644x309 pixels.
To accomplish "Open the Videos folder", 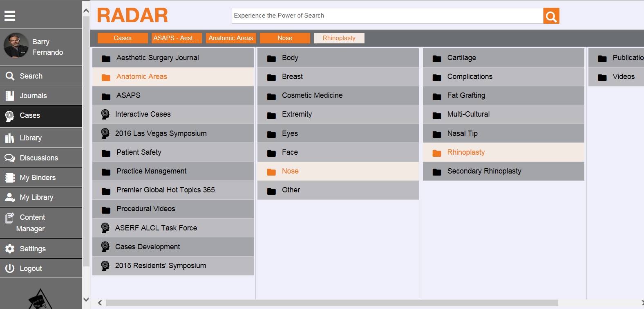I will click(x=623, y=77).
